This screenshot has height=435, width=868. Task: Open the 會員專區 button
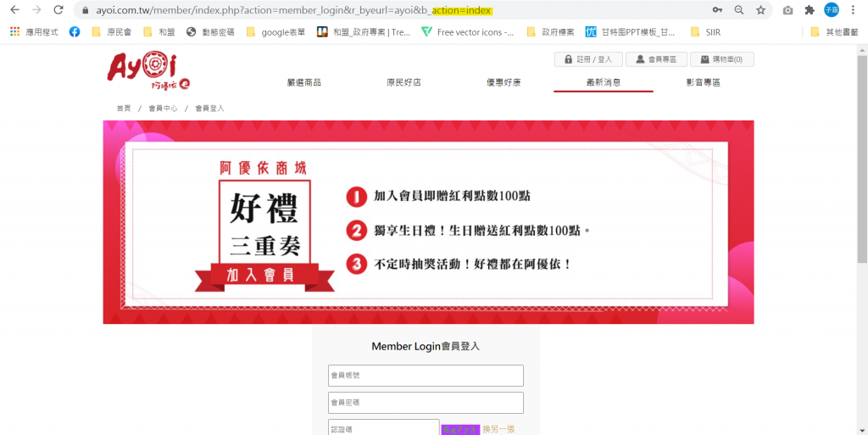click(x=657, y=59)
